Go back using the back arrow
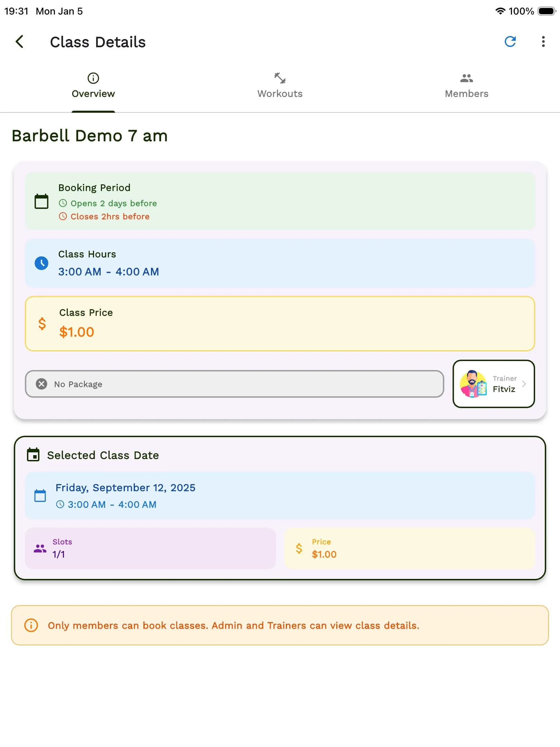The width and height of the screenshot is (560, 747). tap(20, 41)
